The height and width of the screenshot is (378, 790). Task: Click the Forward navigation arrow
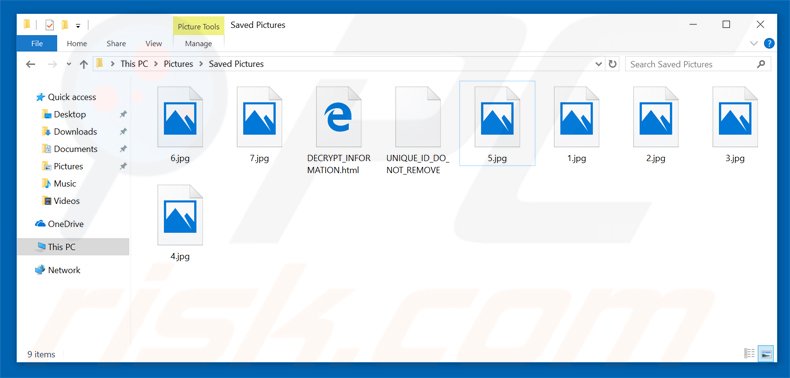coord(52,64)
